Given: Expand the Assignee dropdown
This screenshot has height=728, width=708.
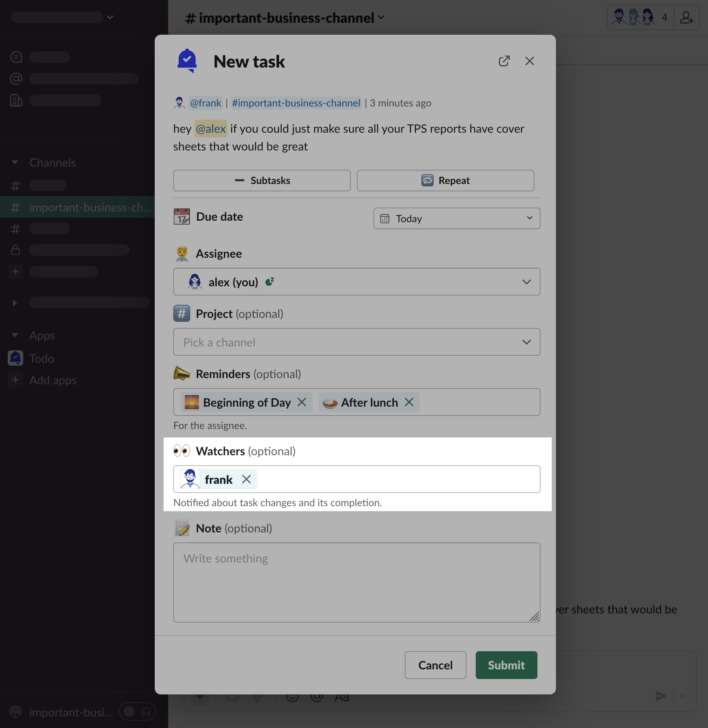Looking at the screenshot, I should 357,282.
